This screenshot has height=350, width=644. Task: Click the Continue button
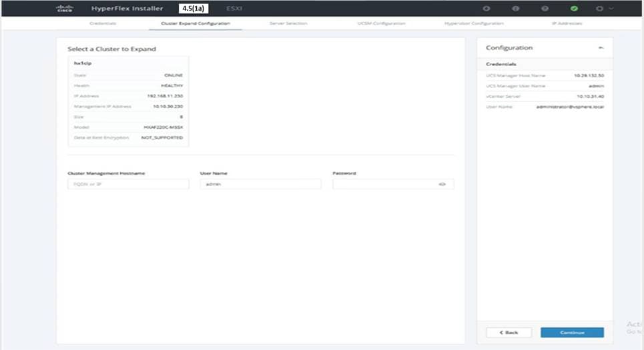click(x=572, y=333)
